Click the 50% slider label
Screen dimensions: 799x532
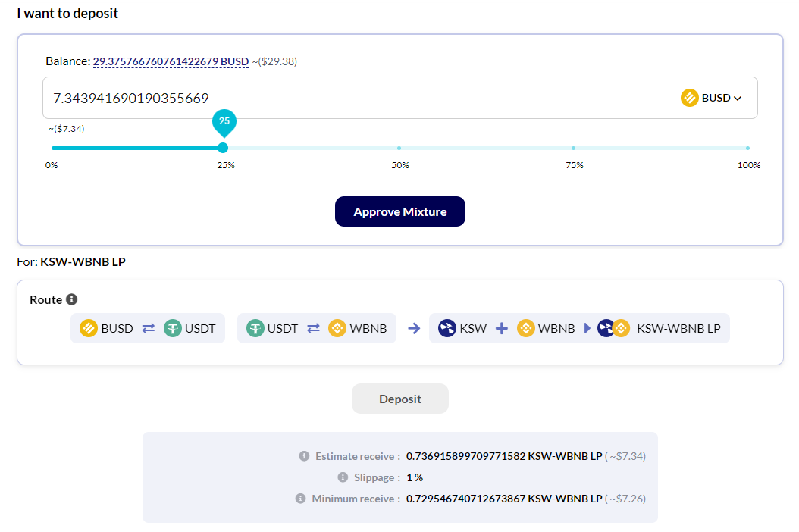pyautogui.click(x=400, y=165)
